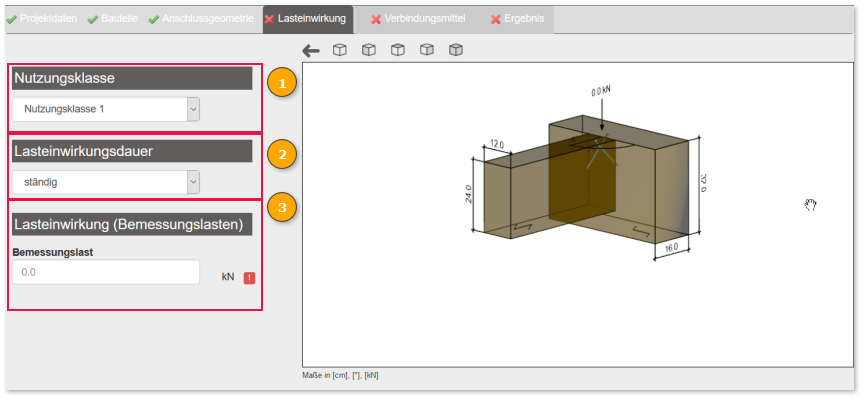Open the Anschlussgeometrie tab
863x399 pixels.
coord(201,19)
